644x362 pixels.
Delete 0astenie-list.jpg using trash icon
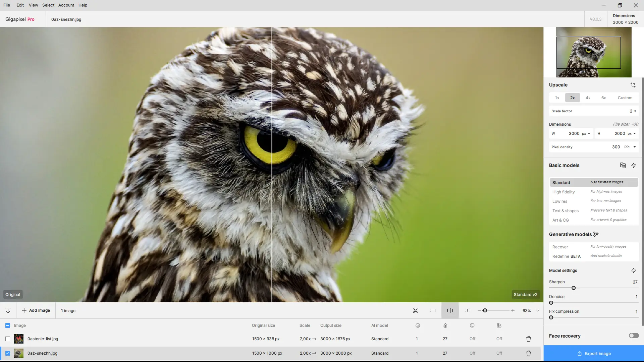point(528,339)
